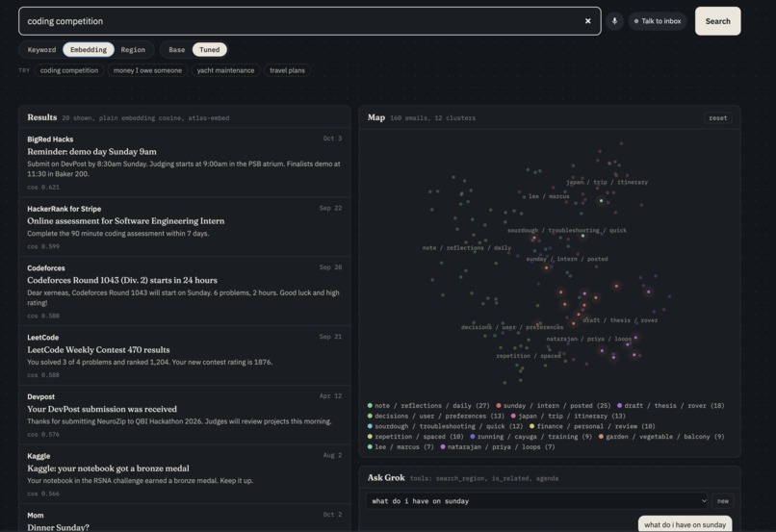Open LeetCode Weekly Contest 470 results
The height and width of the screenshot is (532, 776).
pyautogui.click(x=184, y=356)
